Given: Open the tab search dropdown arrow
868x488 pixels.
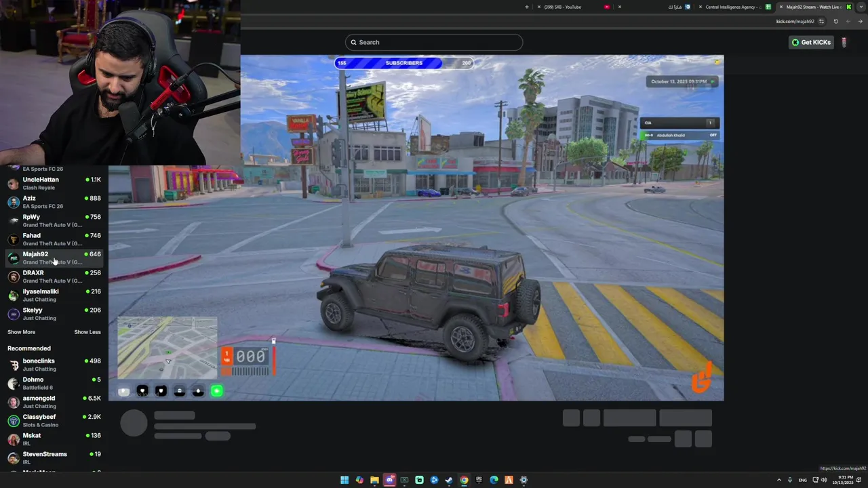Looking at the screenshot, I should [x=861, y=7].
